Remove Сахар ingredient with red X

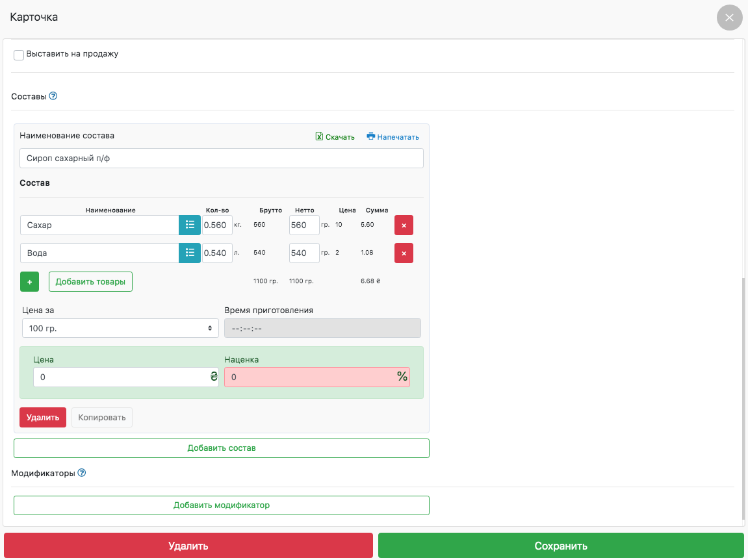pos(404,225)
